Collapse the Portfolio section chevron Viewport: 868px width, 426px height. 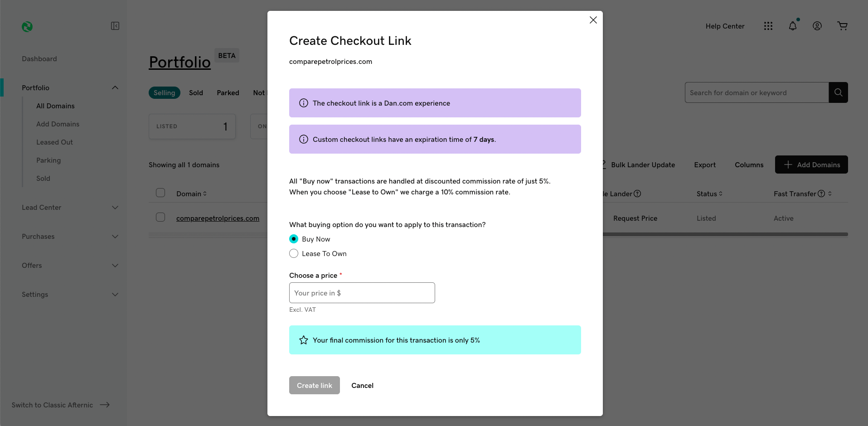pyautogui.click(x=115, y=87)
